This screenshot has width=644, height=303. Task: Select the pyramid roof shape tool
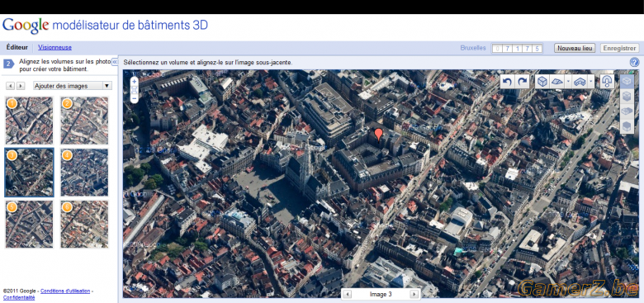coord(556,82)
